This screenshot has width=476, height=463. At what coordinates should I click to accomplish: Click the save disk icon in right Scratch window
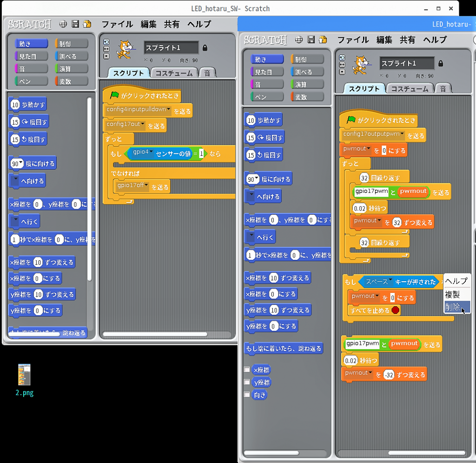pyautogui.click(x=311, y=40)
